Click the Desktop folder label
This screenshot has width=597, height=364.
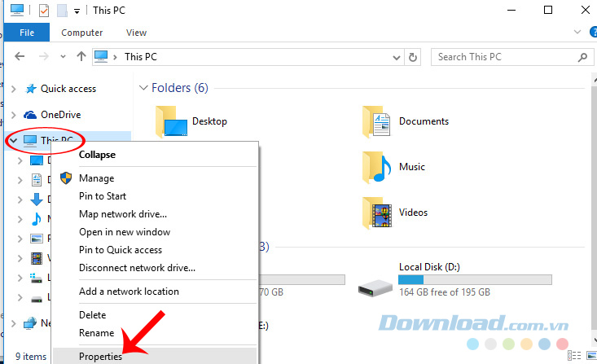click(x=209, y=121)
